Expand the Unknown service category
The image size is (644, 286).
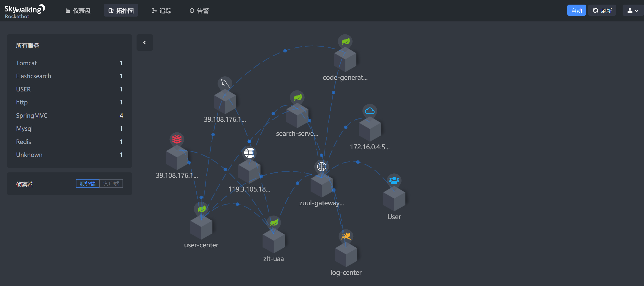click(x=28, y=155)
